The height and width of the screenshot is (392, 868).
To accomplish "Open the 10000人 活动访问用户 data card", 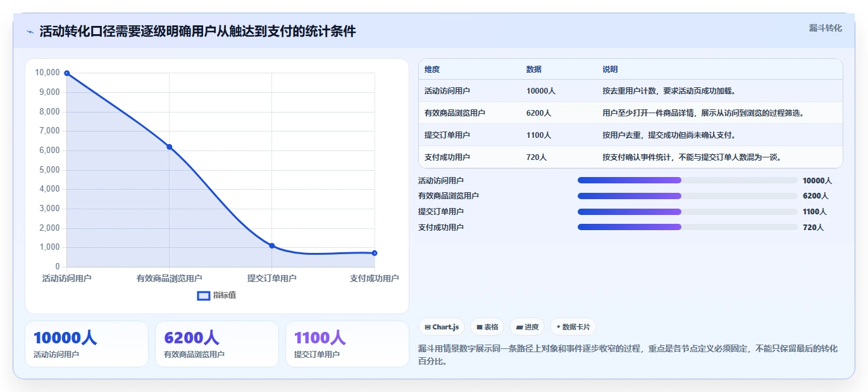I will 87,344.
